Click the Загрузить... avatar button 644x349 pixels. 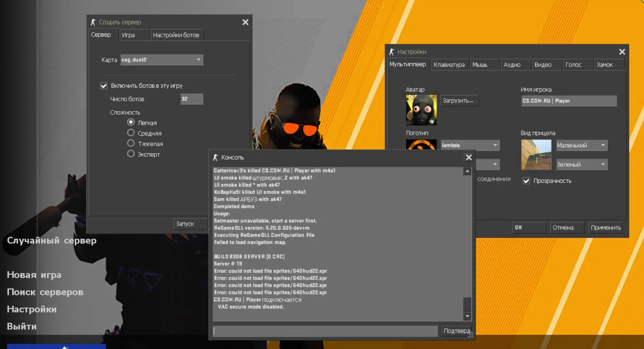click(x=458, y=100)
